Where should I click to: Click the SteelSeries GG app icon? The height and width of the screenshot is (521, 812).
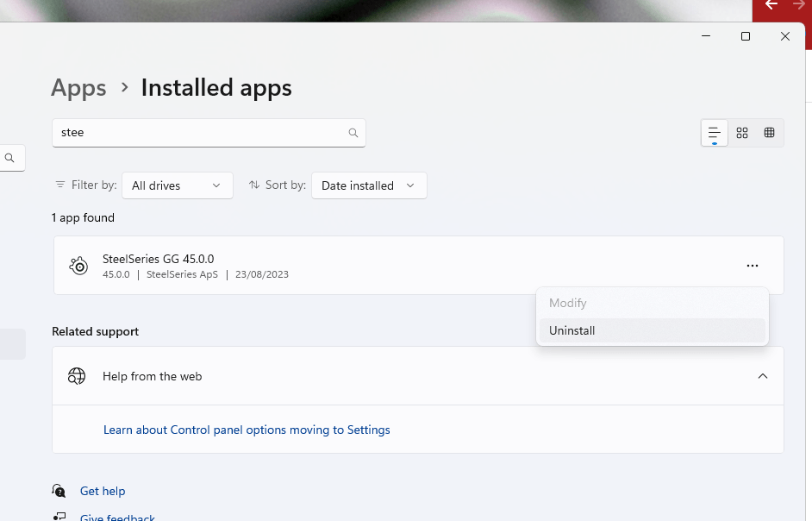point(78,266)
